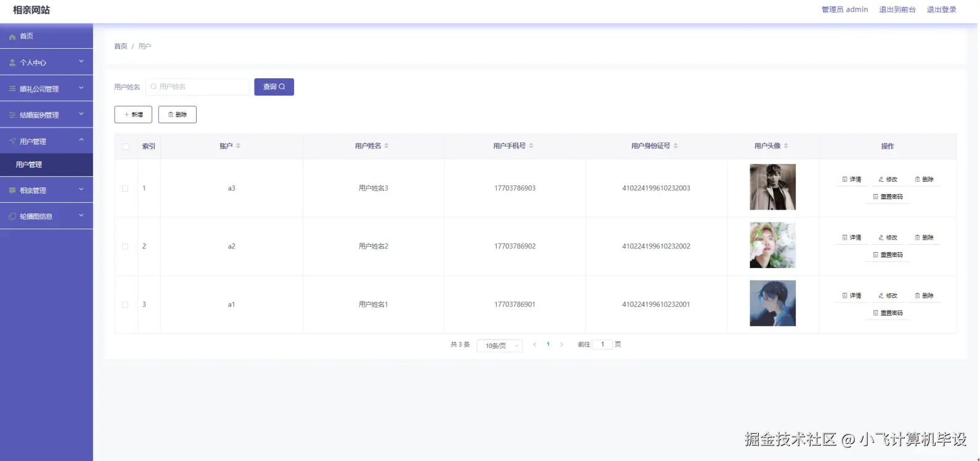
Task: Click the icon next to 结婚案例管理
Action: [12, 115]
